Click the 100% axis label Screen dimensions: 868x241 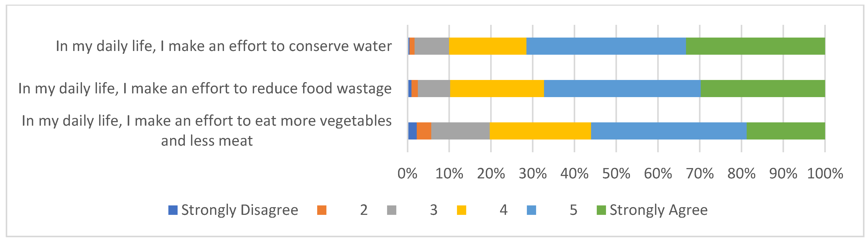(825, 174)
